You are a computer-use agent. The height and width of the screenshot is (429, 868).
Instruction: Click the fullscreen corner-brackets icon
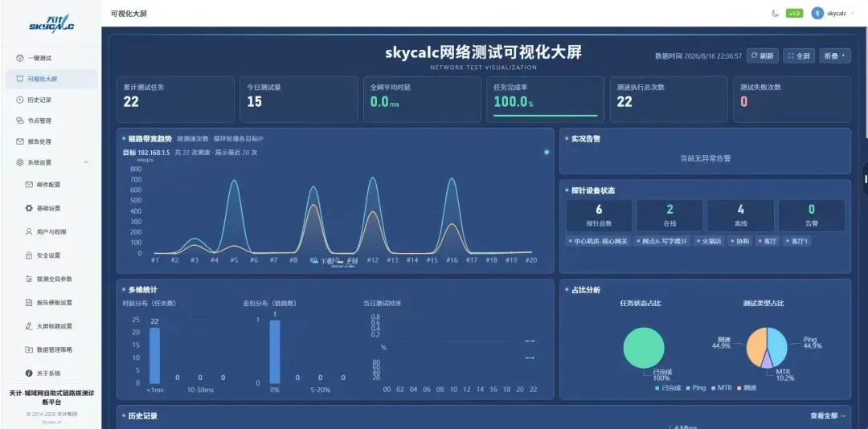[x=791, y=56]
